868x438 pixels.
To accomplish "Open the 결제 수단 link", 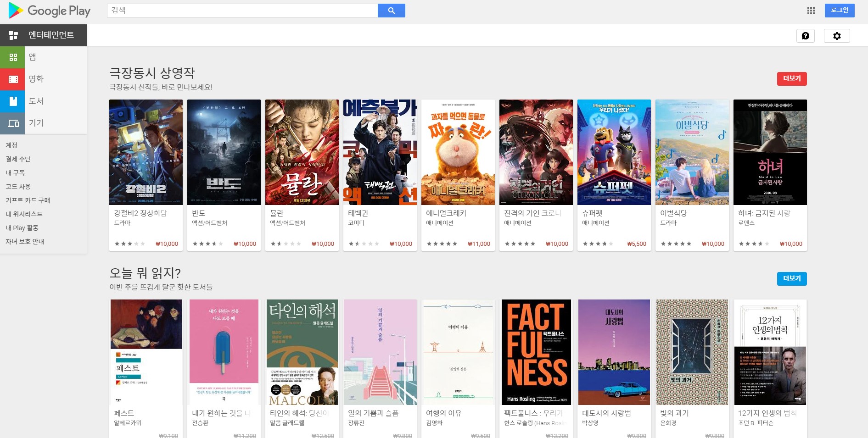I will click(18, 159).
